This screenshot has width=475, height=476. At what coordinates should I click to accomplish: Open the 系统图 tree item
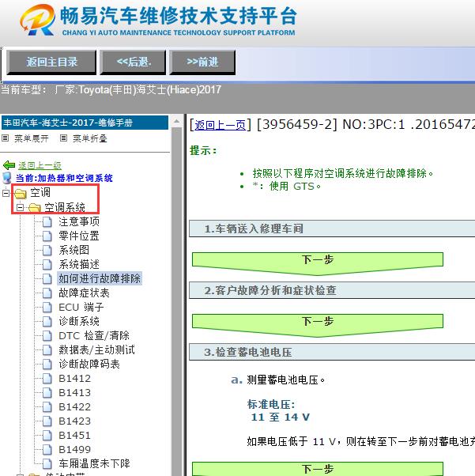74,250
